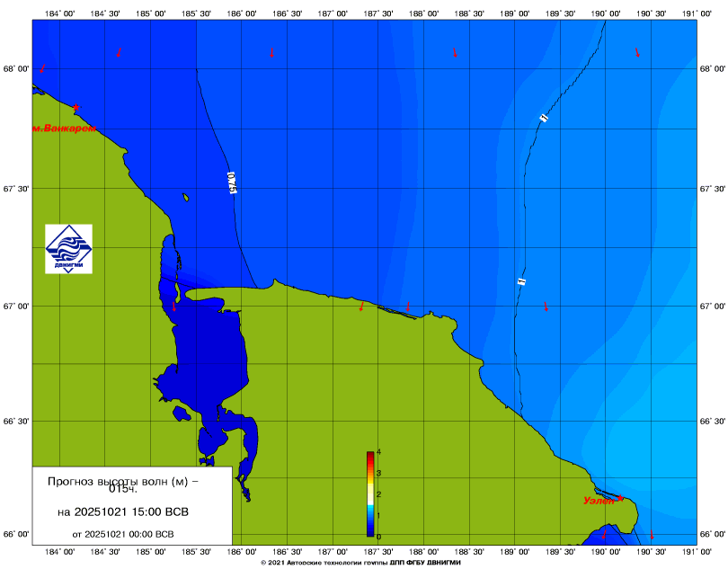
Task: Click the "от 20251021 00:00 ВСВ" start time
Action: (x=123, y=533)
